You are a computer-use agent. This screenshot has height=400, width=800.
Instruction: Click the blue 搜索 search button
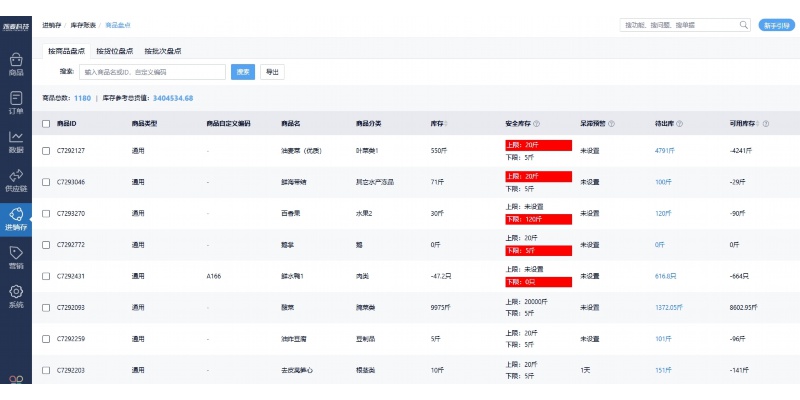pyautogui.click(x=242, y=72)
